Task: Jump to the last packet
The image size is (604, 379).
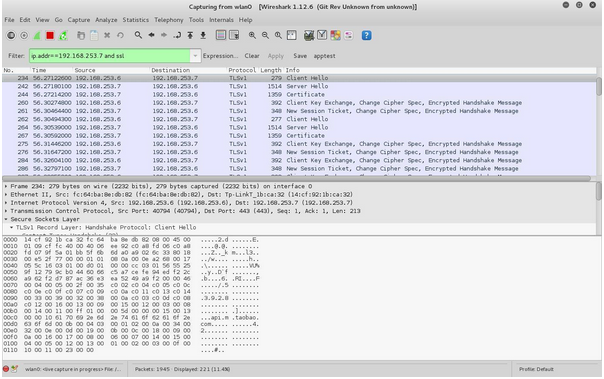Action: click(203, 35)
